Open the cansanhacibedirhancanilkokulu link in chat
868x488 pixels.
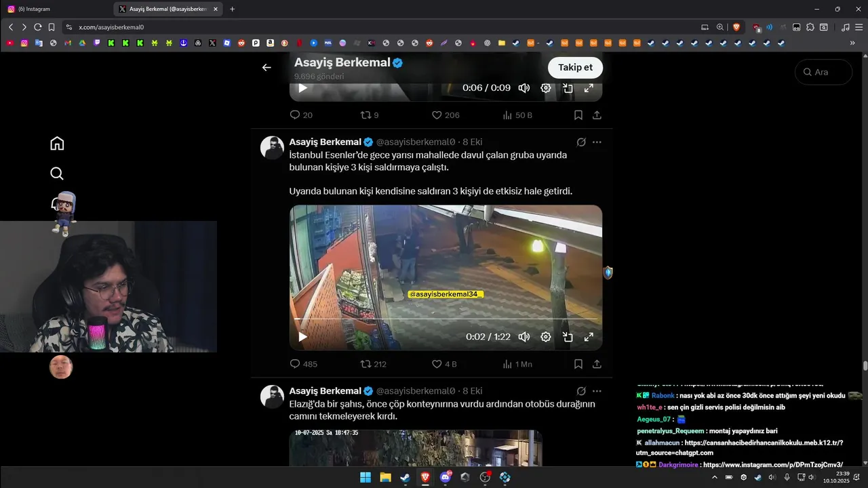coord(739,447)
